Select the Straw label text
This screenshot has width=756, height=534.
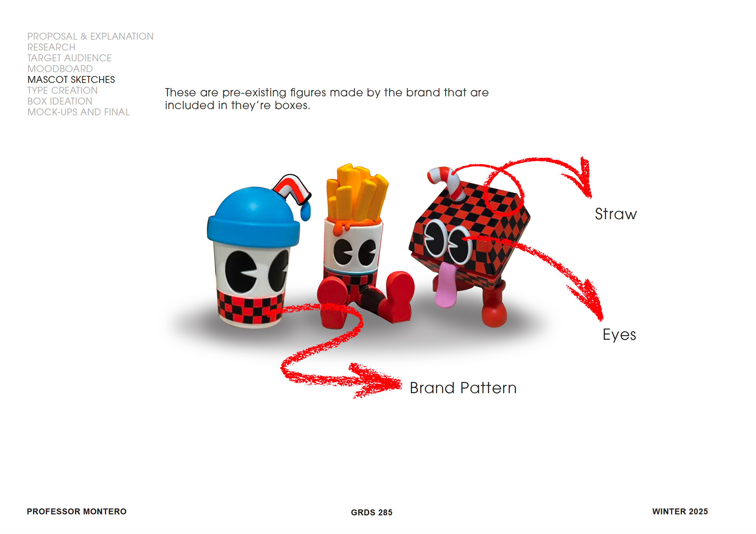click(x=615, y=214)
